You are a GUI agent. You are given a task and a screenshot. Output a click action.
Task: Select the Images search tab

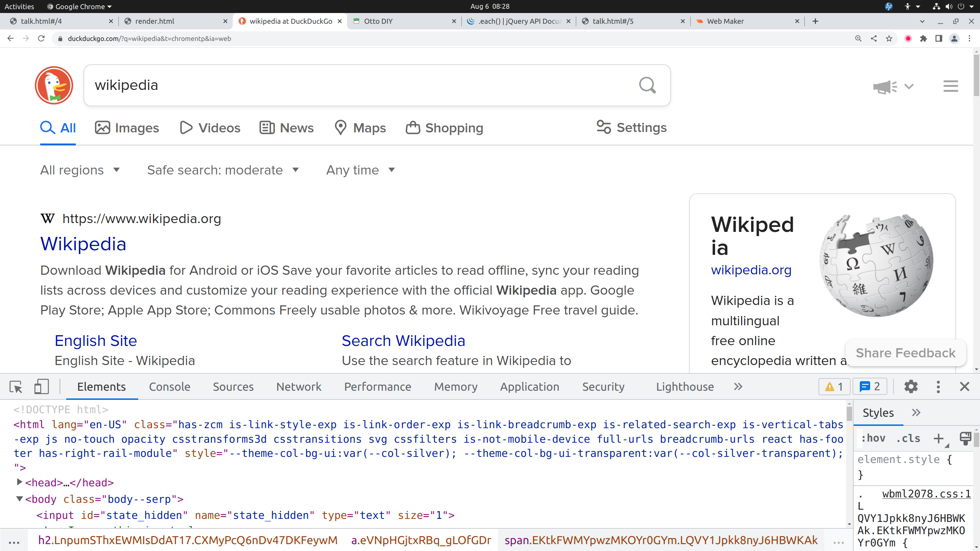pos(127,128)
